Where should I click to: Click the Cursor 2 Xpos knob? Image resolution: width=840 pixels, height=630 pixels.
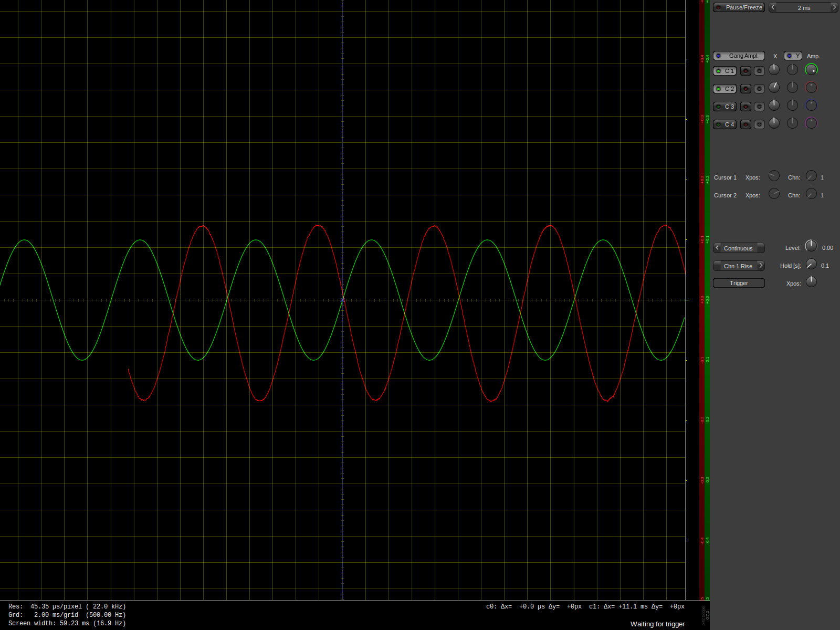(774, 193)
